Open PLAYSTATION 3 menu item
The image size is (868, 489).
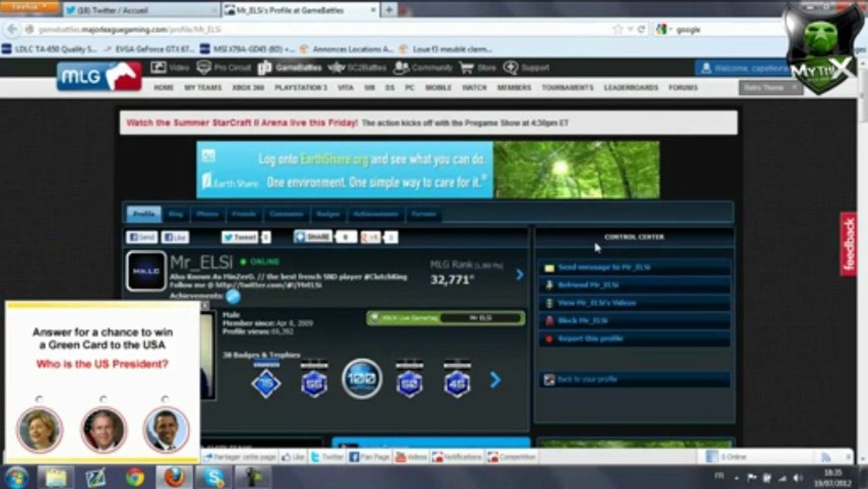click(x=301, y=88)
